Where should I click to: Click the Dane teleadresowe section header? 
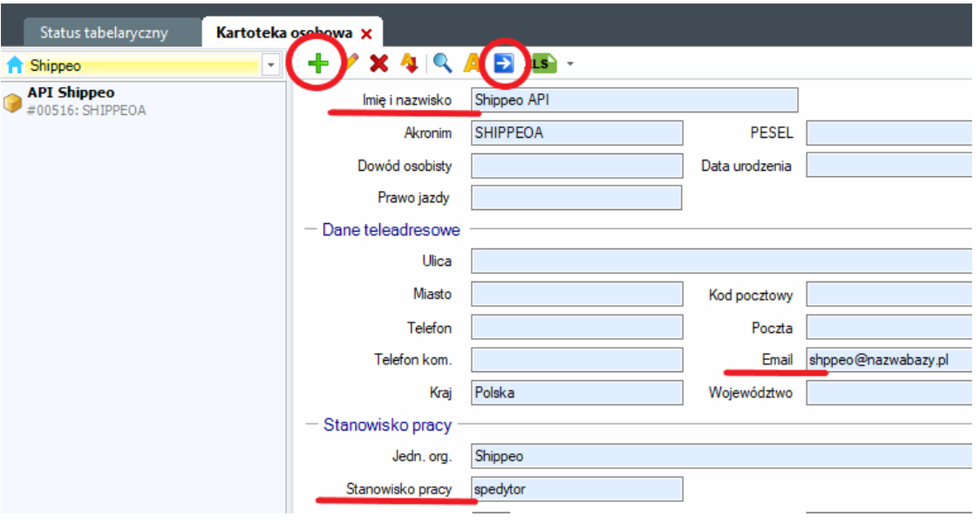(391, 230)
